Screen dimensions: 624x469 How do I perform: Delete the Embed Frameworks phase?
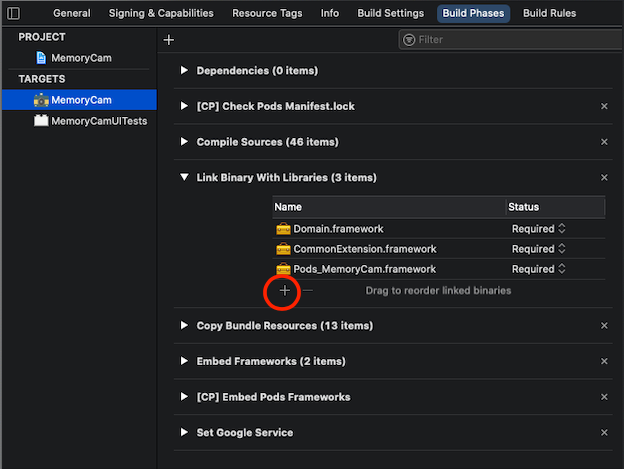(x=604, y=361)
